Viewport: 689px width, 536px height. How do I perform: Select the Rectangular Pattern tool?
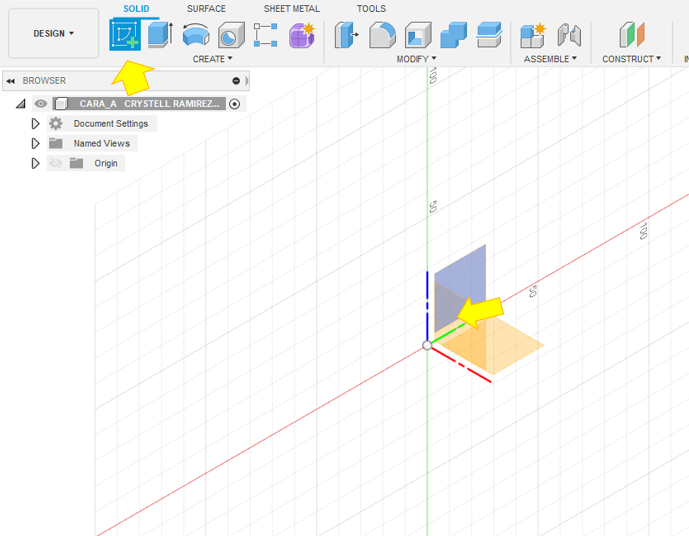click(x=266, y=35)
